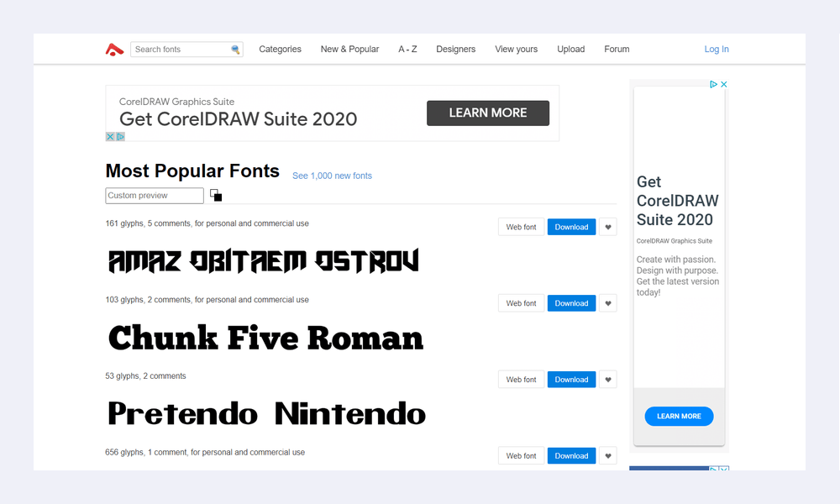The image size is (840, 504).
Task: Open the Forum page
Action: pyautogui.click(x=617, y=50)
